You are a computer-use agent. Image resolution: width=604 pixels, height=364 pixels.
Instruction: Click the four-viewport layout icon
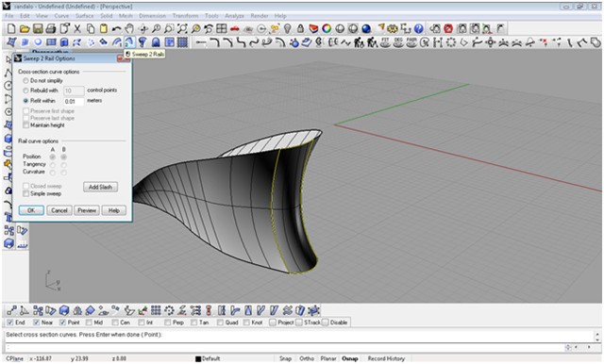222,28
